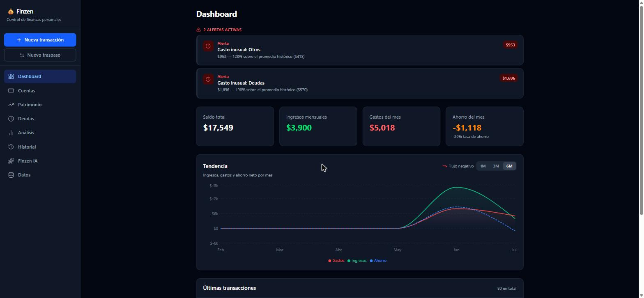The width and height of the screenshot is (644, 298).
Task: Click the Flujo negativo downtrend icon
Action: (x=444, y=166)
